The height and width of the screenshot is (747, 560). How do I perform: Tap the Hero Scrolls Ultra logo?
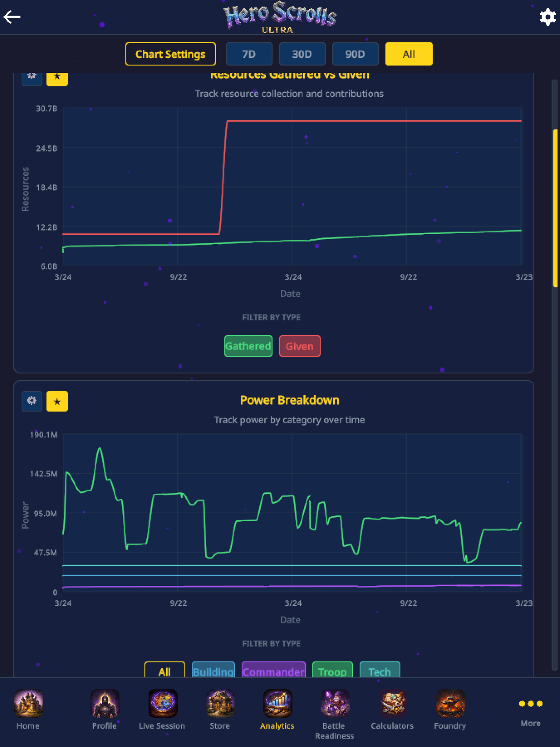coord(279,17)
